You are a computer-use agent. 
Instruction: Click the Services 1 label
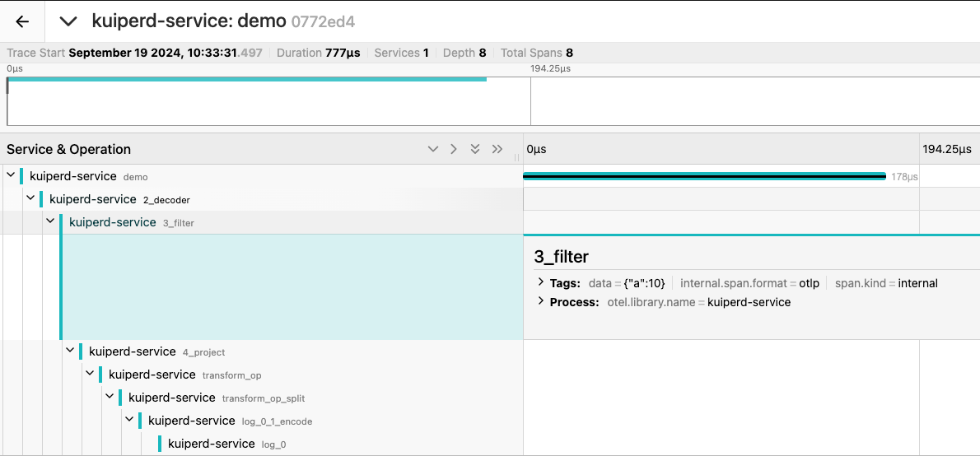[x=401, y=54]
